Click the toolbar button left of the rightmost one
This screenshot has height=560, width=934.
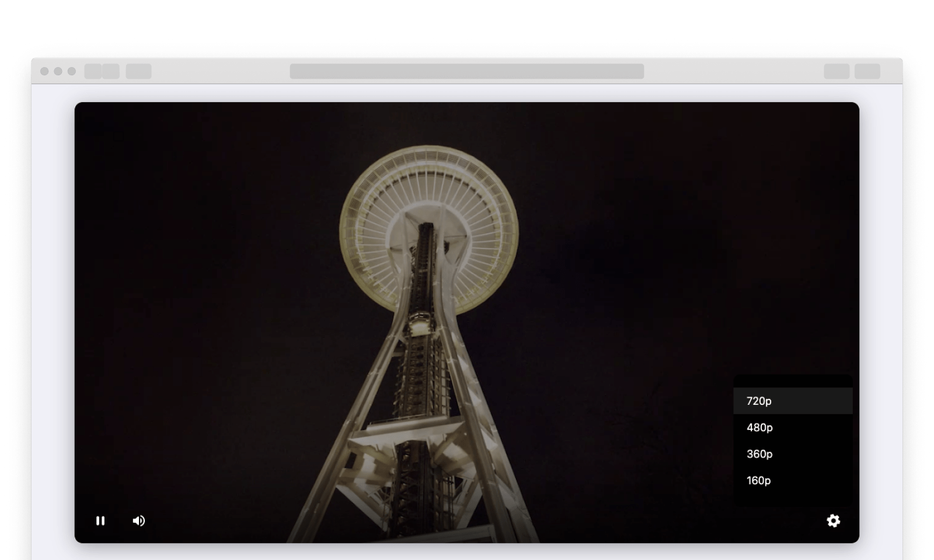point(837,71)
